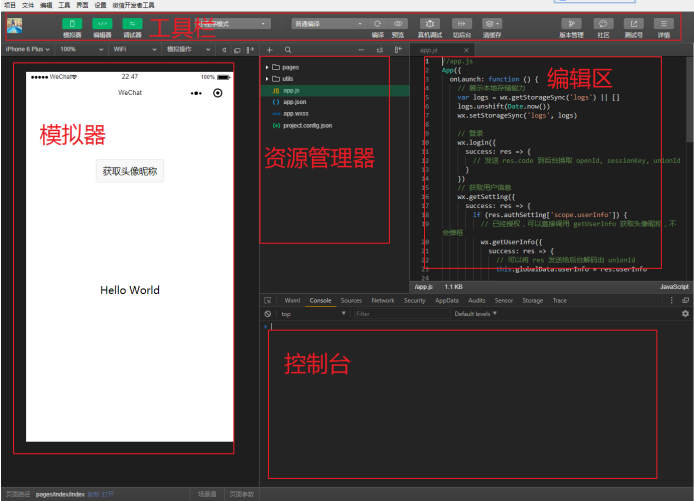Click the 清缓存 clear cache icon

point(492,24)
